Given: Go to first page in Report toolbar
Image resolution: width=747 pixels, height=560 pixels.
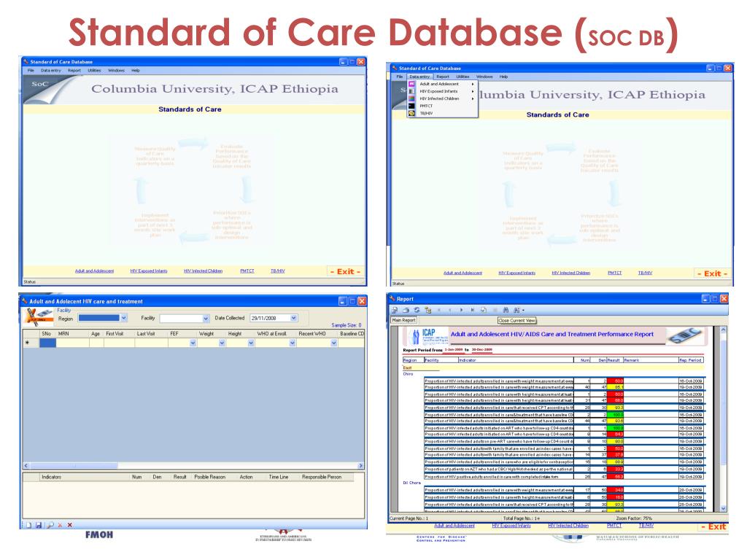Looking at the screenshot, I should [438, 310].
